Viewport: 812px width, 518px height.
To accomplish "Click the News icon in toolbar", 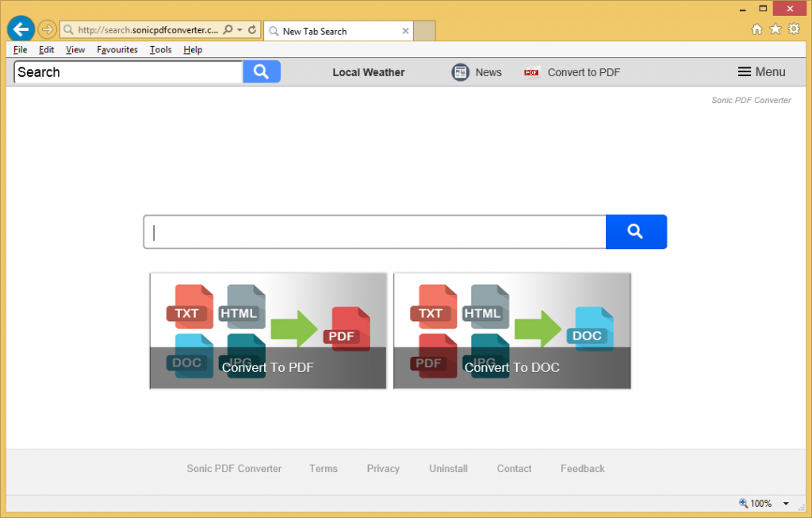I will point(461,72).
